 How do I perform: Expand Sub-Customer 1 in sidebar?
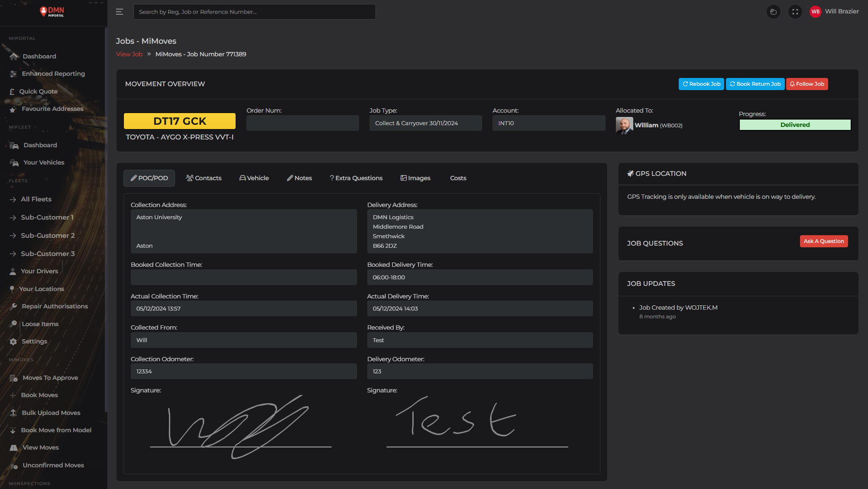coord(47,217)
